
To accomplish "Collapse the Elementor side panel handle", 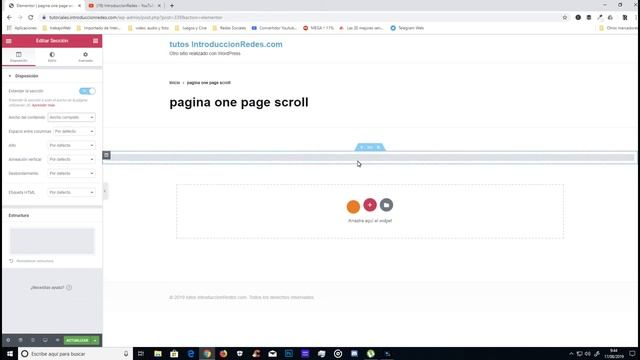I will pos(105,191).
